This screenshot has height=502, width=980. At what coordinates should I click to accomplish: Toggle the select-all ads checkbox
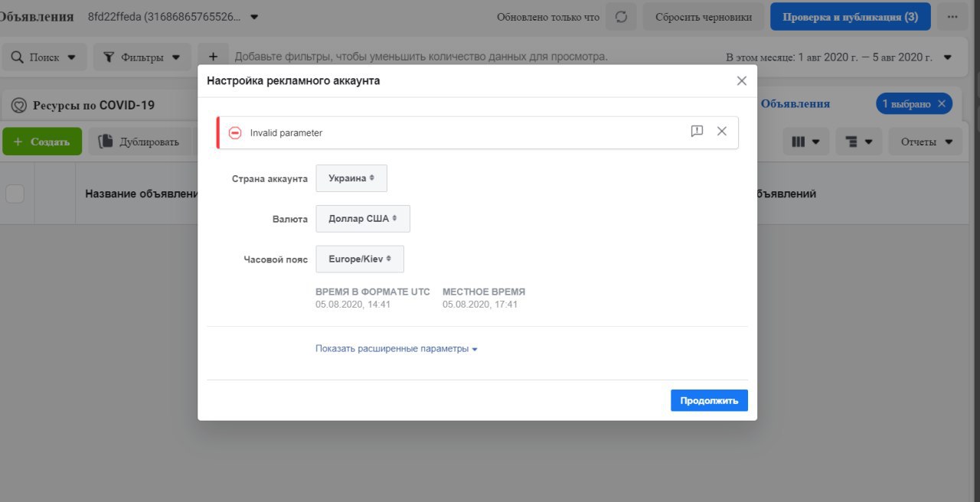[x=15, y=194]
